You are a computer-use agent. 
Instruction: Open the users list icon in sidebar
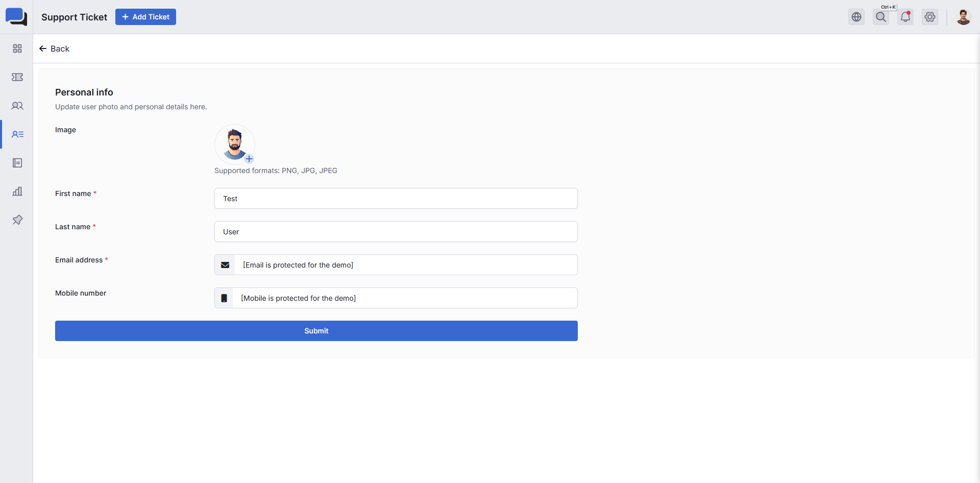click(17, 134)
